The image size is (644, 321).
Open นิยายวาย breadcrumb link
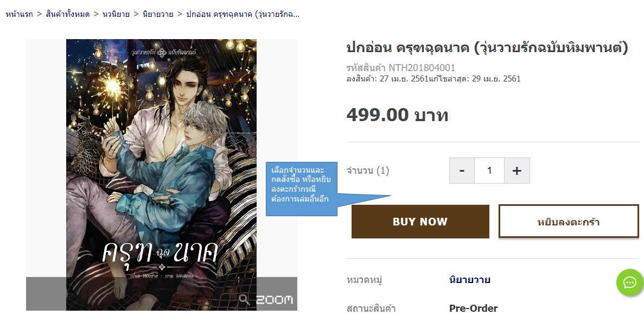[158, 14]
